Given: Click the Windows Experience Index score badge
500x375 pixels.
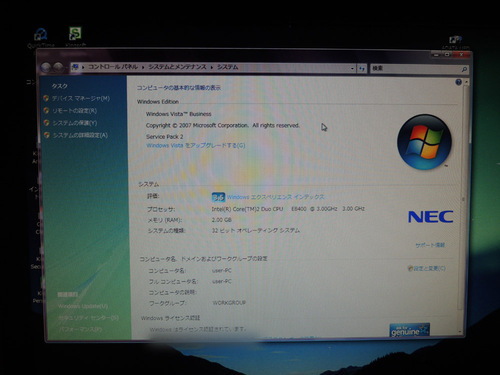Looking at the screenshot, I should point(218,197).
